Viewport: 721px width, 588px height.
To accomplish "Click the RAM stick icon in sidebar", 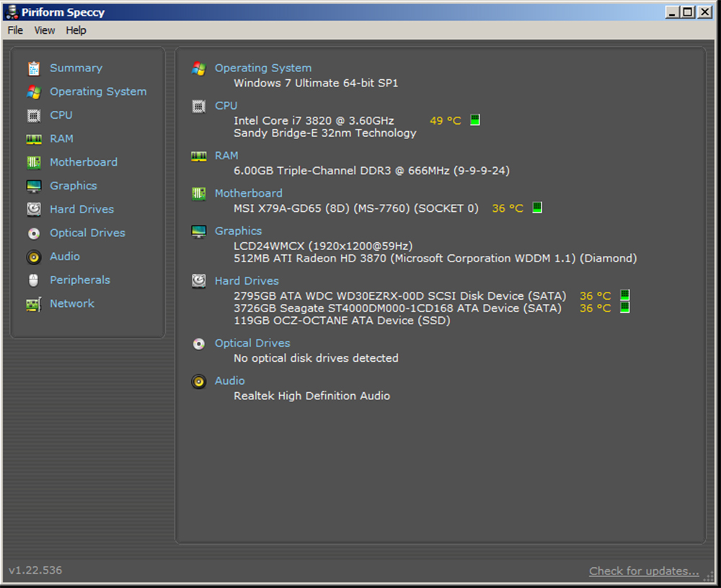I will point(34,139).
